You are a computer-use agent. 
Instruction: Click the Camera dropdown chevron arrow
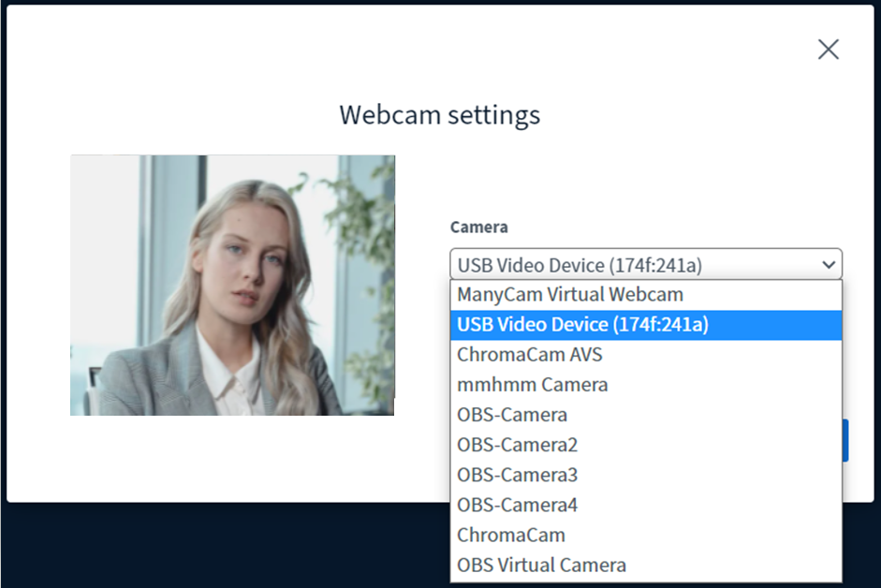pos(829,265)
